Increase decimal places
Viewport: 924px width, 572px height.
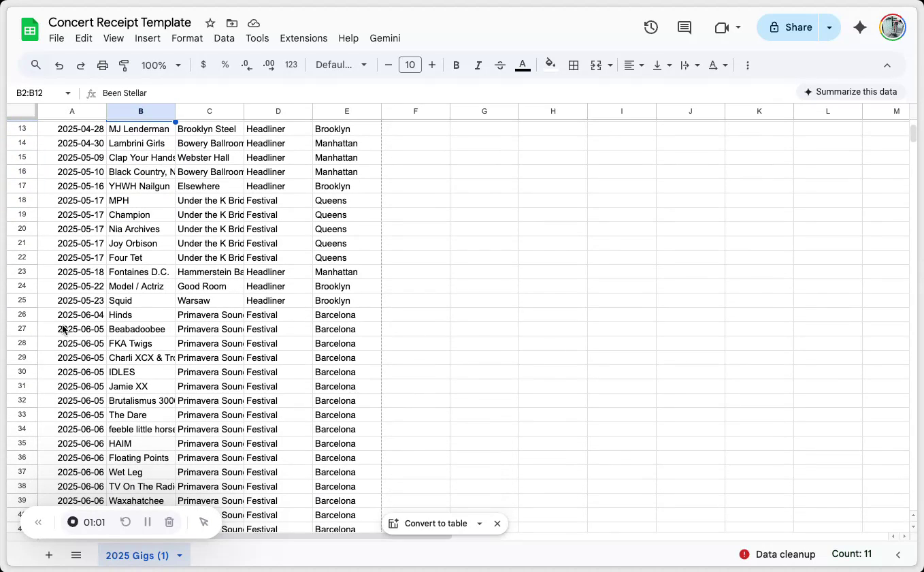coord(269,65)
